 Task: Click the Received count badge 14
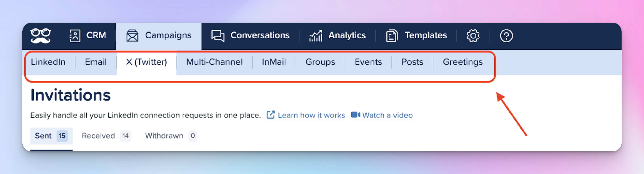(x=126, y=136)
